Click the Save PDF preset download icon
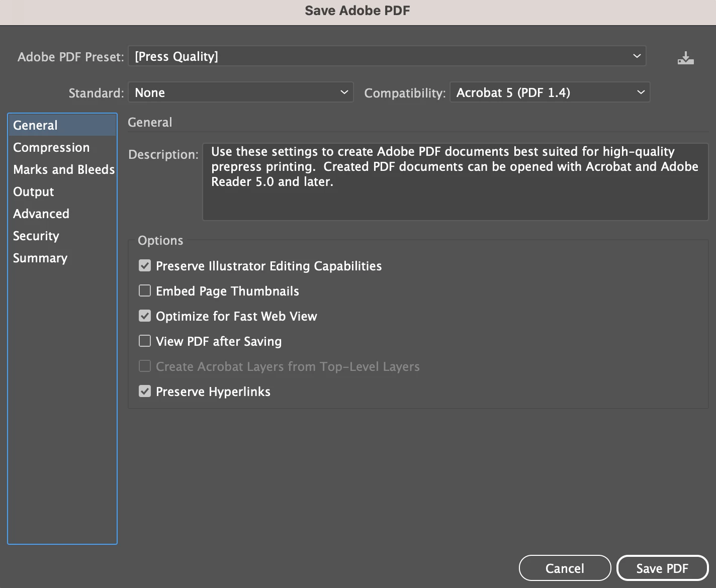The width and height of the screenshot is (716, 588). point(685,58)
